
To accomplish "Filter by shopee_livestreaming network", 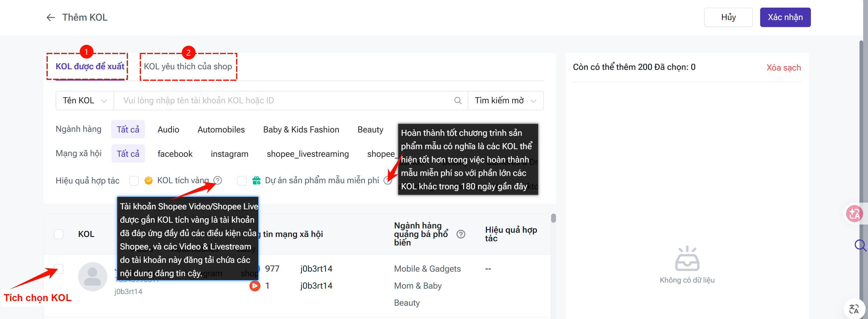I will pyautogui.click(x=308, y=154).
